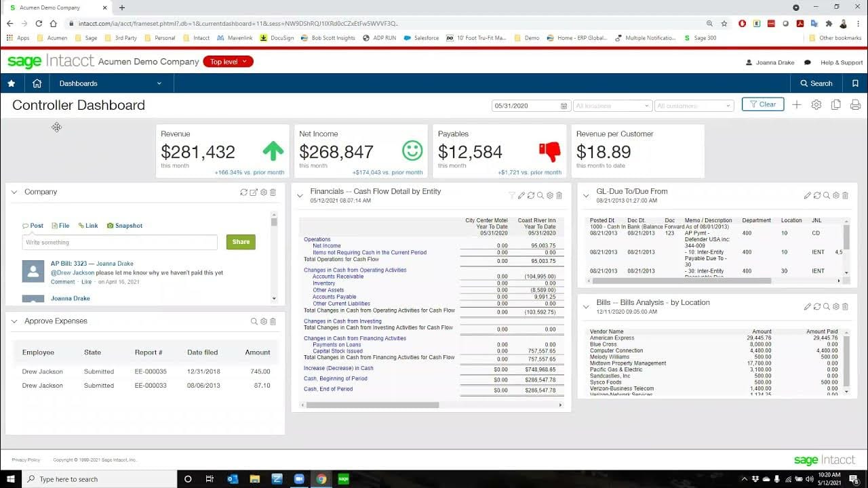This screenshot has width=868, height=488.
Task: Edit the GL-Due To/Due From component
Action: point(808,195)
